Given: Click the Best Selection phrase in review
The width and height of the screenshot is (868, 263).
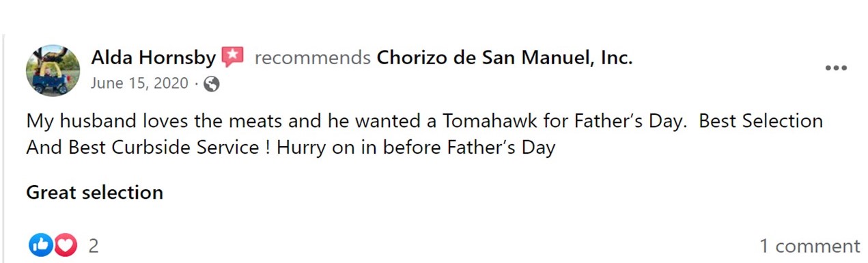Looking at the screenshot, I should 761,122.
